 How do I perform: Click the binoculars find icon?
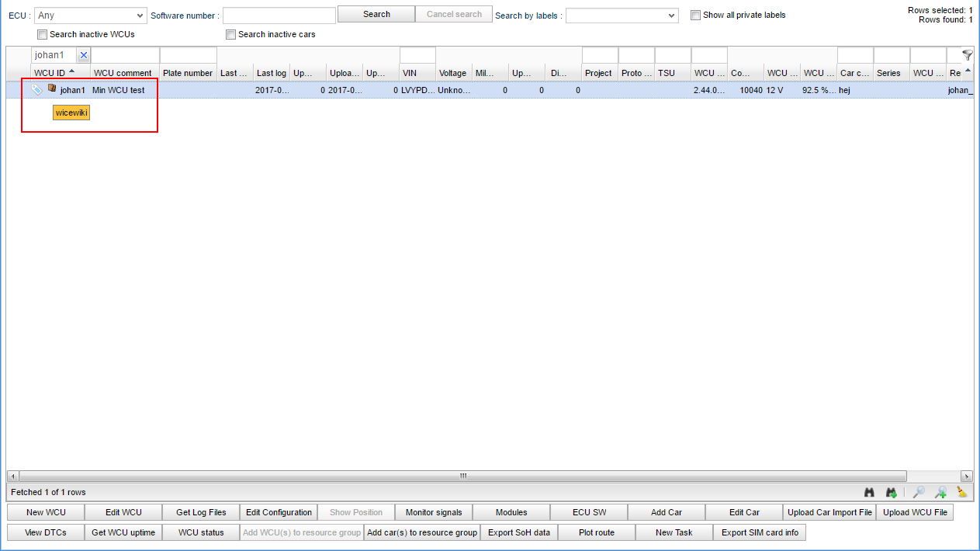click(869, 492)
